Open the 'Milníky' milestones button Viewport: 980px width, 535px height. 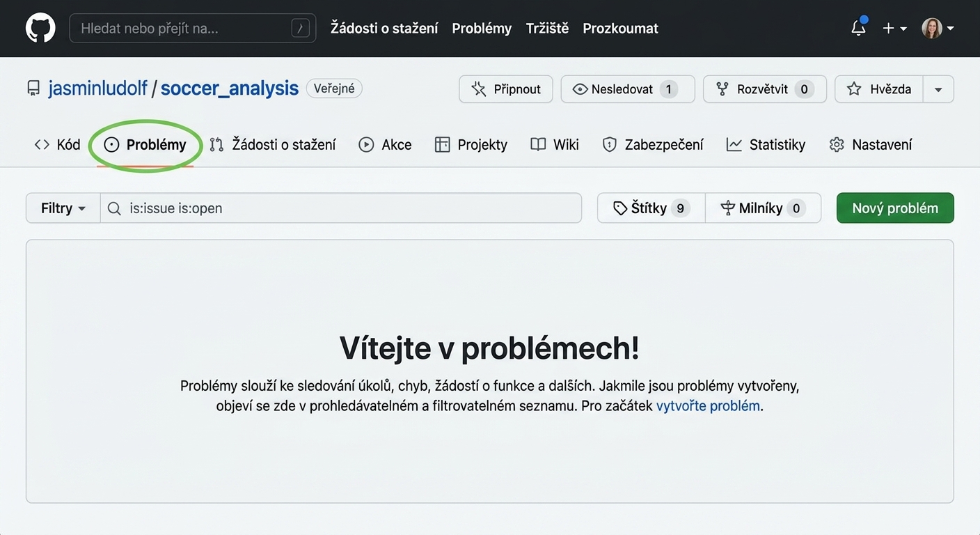pyautogui.click(x=763, y=208)
